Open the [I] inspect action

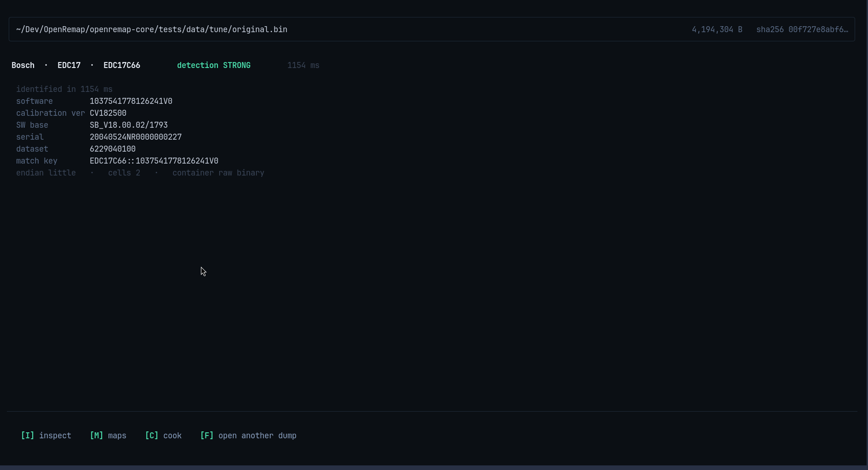pos(46,436)
